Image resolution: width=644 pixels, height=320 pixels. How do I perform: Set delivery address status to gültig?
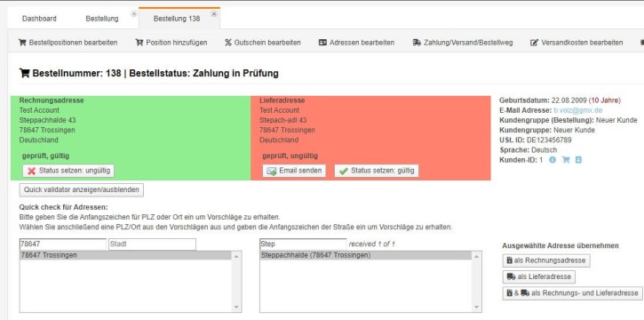377,171
